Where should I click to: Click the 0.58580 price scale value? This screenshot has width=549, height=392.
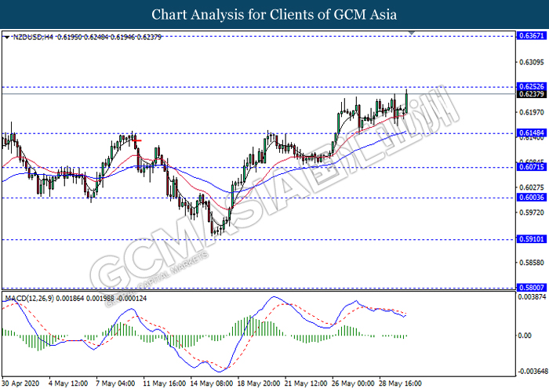coord(532,263)
